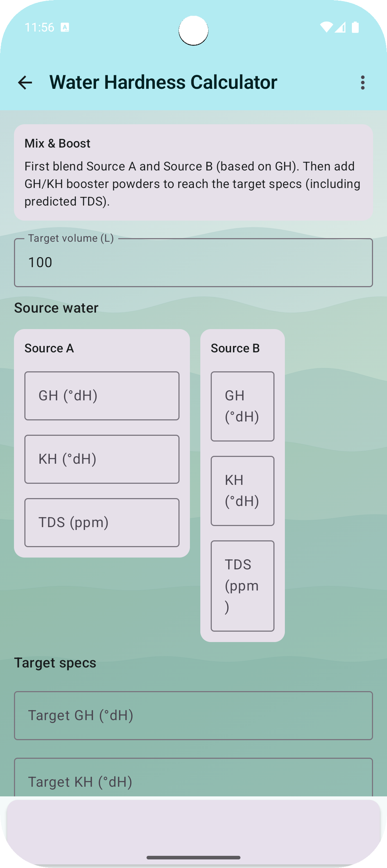Focus the Target KH (°dH) field
The image size is (387, 868).
pyautogui.click(x=193, y=781)
